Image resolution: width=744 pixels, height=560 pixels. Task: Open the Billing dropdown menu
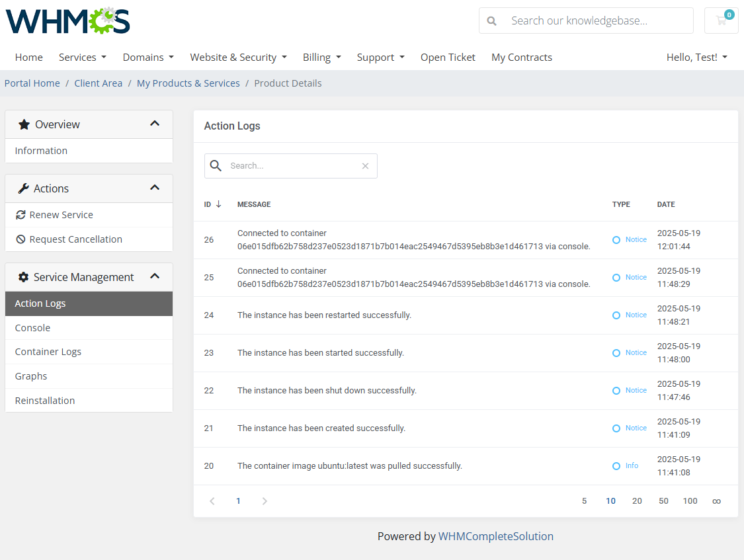coord(321,58)
